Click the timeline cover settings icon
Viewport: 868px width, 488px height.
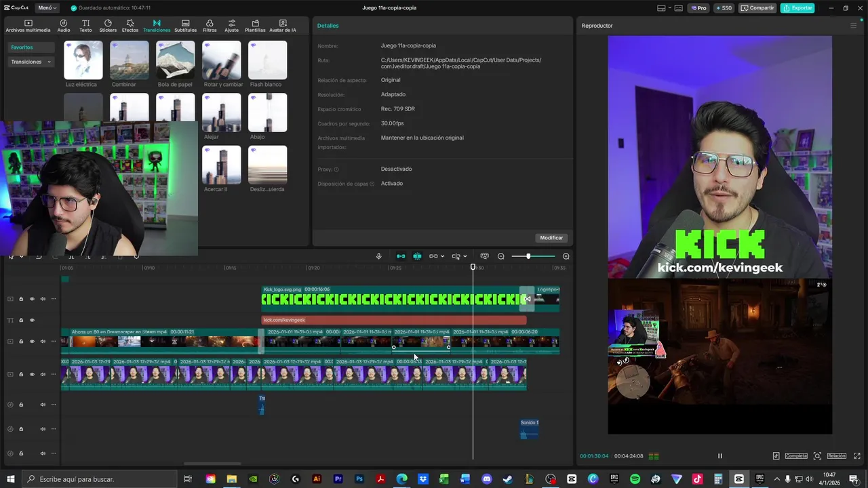(484, 256)
